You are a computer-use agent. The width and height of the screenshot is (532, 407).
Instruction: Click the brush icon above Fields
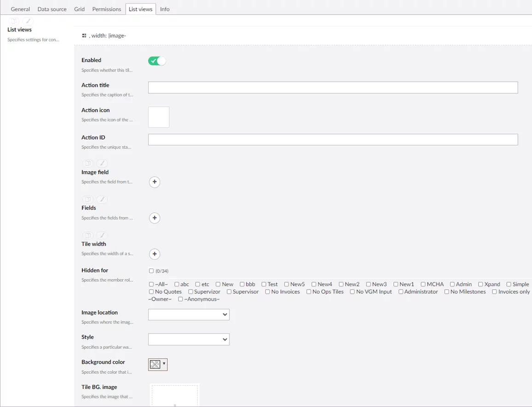[102, 199]
